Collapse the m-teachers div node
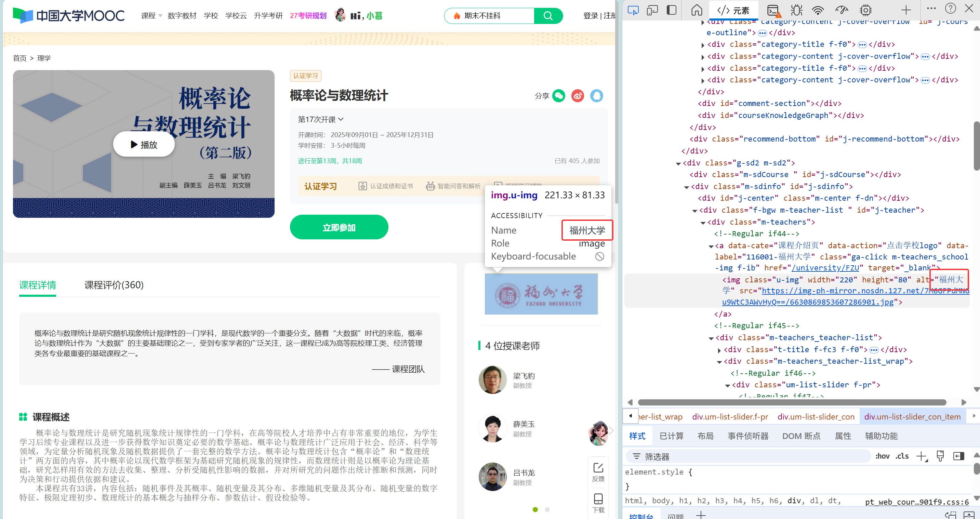 (x=703, y=223)
